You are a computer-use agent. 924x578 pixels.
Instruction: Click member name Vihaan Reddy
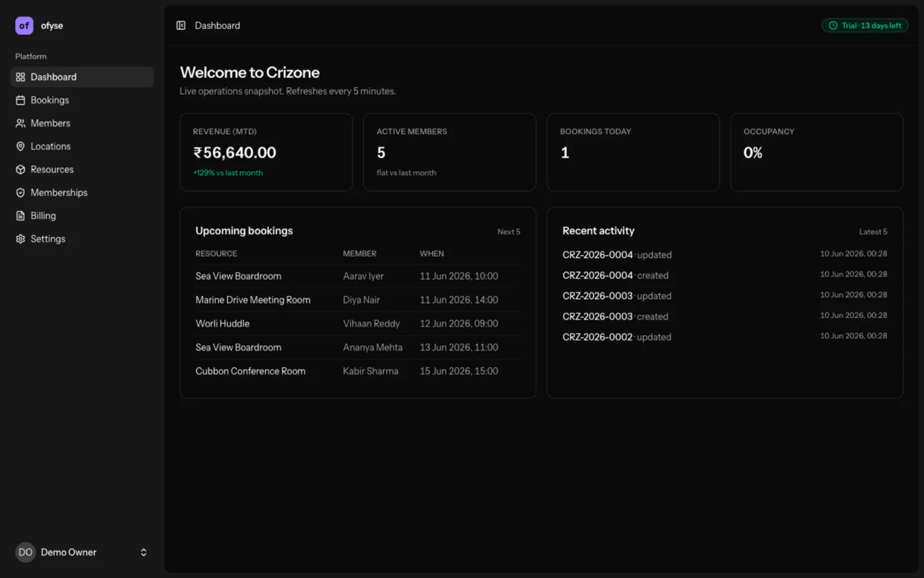point(371,324)
